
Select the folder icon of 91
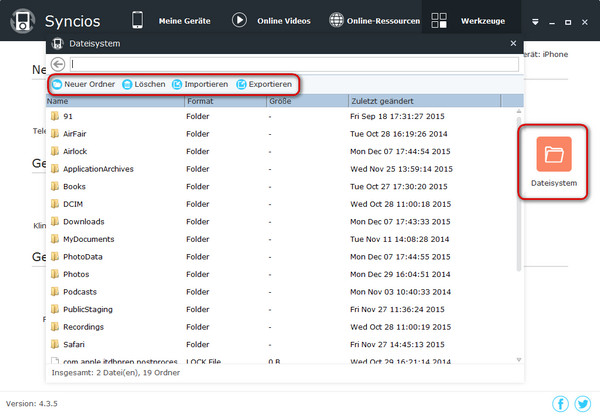[55, 116]
